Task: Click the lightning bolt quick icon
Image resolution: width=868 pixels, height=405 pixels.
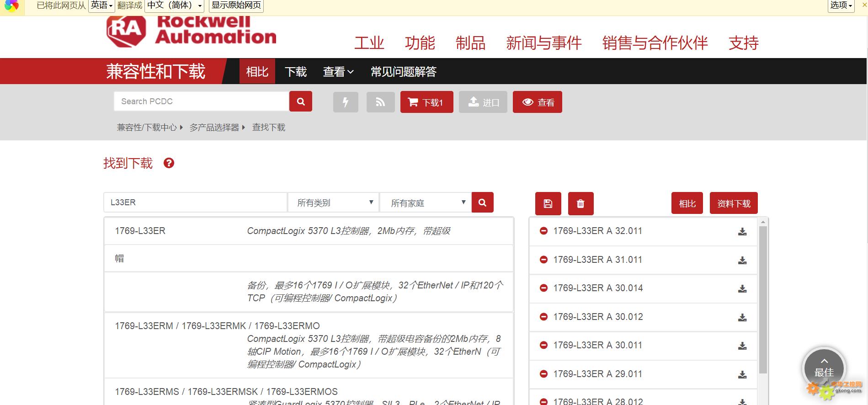Action: click(346, 102)
